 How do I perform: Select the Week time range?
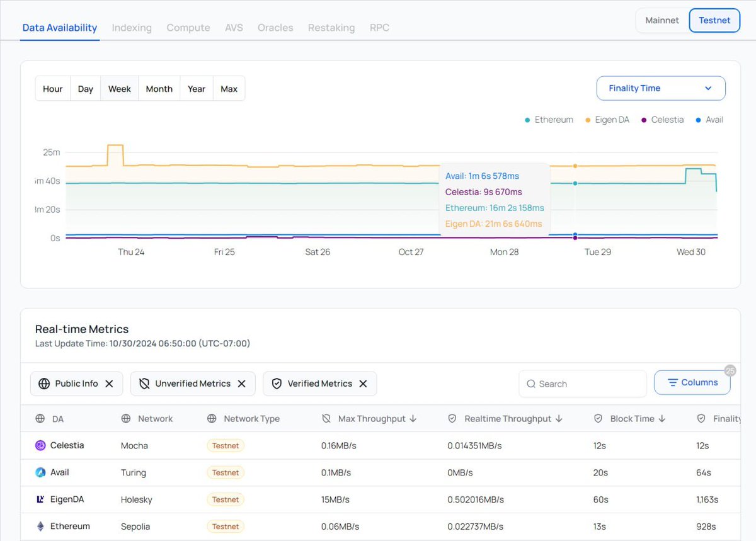[x=120, y=89]
